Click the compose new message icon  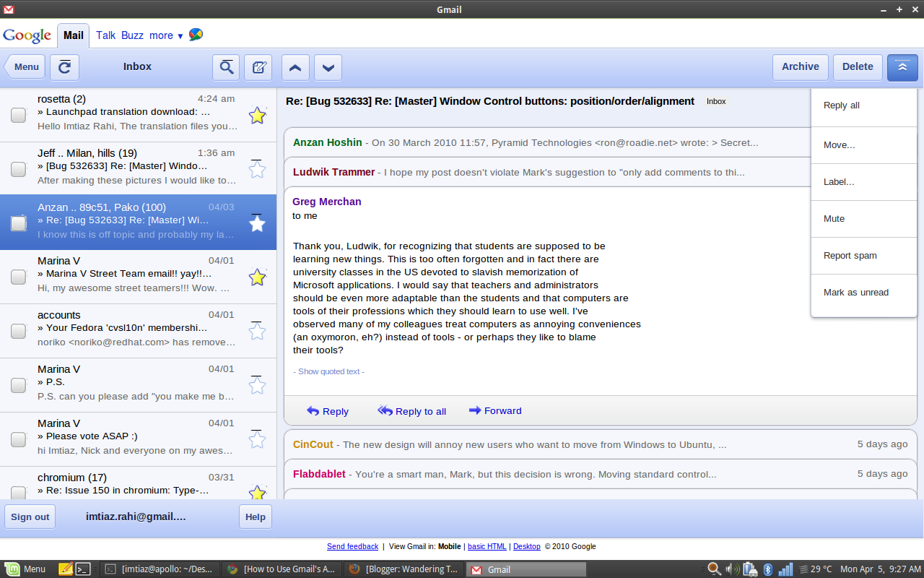258,67
